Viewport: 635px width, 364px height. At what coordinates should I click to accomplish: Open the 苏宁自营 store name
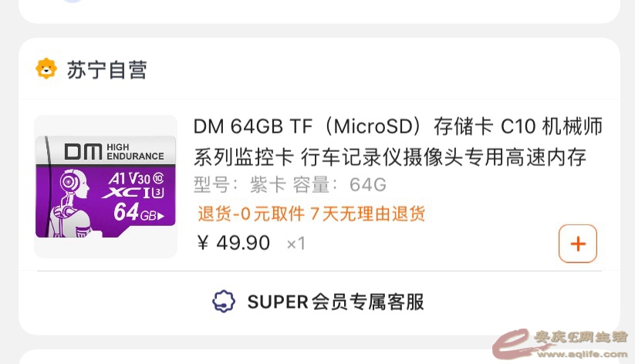106,70
